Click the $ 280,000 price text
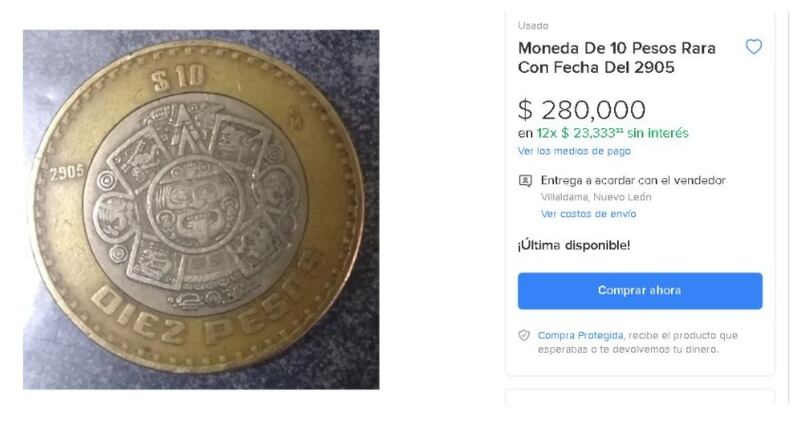The image size is (800, 423). 582,110
